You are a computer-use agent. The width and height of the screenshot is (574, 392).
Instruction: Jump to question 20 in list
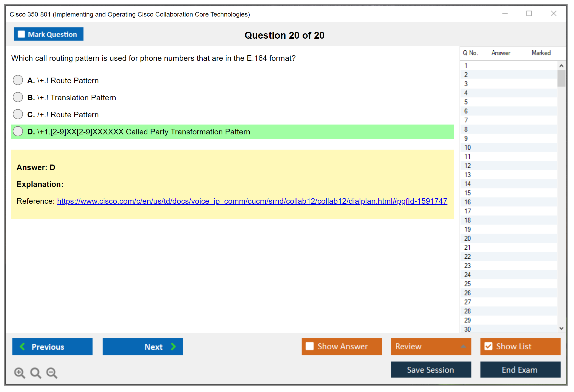pos(467,238)
